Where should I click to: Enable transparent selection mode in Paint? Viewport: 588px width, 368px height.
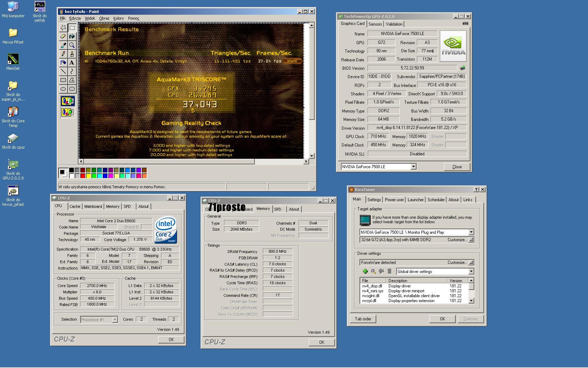68,112
